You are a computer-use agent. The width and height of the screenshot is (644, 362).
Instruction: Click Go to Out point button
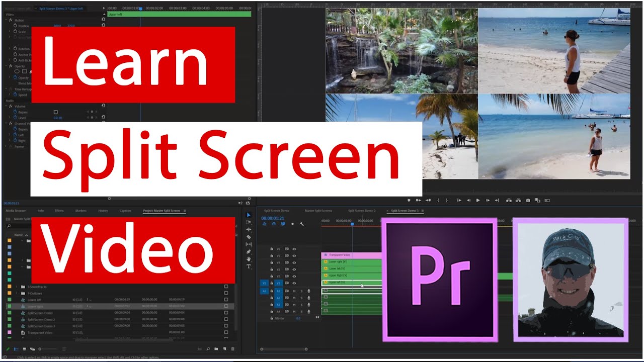pyautogui.click(x=497, y=200)
